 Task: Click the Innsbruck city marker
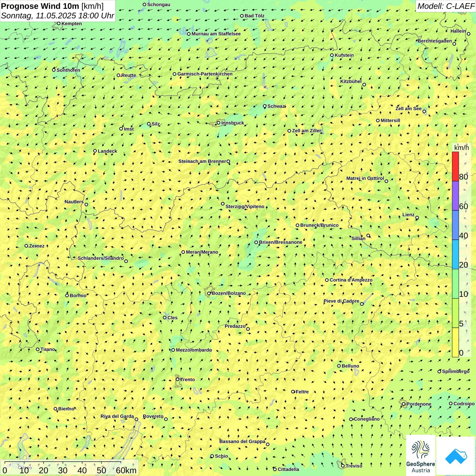(219, 123)
